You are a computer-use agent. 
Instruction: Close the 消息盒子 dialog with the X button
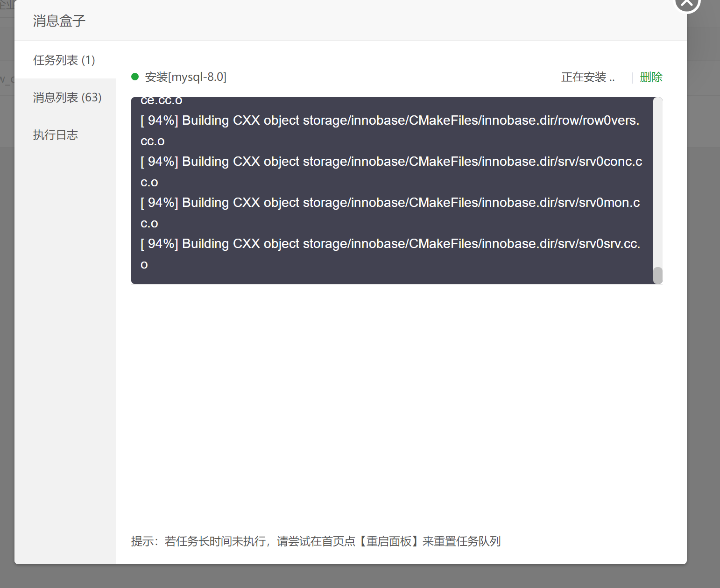point(687,2)
